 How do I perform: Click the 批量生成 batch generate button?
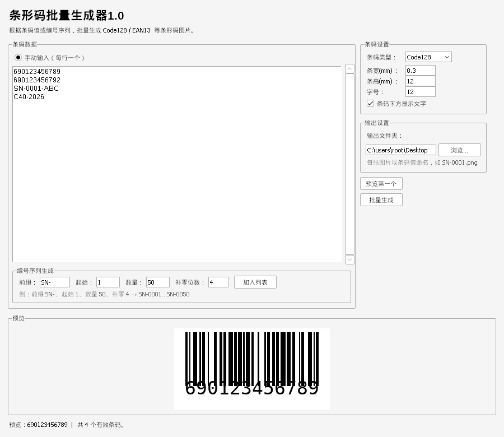click(x=381, y=200)
